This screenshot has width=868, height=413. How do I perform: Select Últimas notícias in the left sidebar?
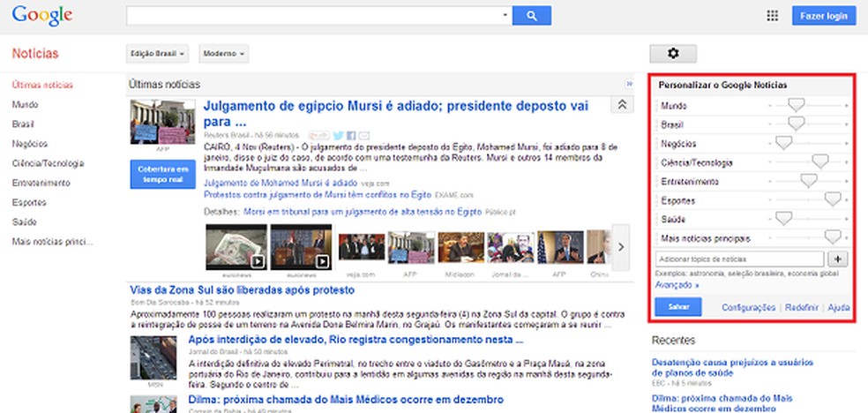point(42,86)
